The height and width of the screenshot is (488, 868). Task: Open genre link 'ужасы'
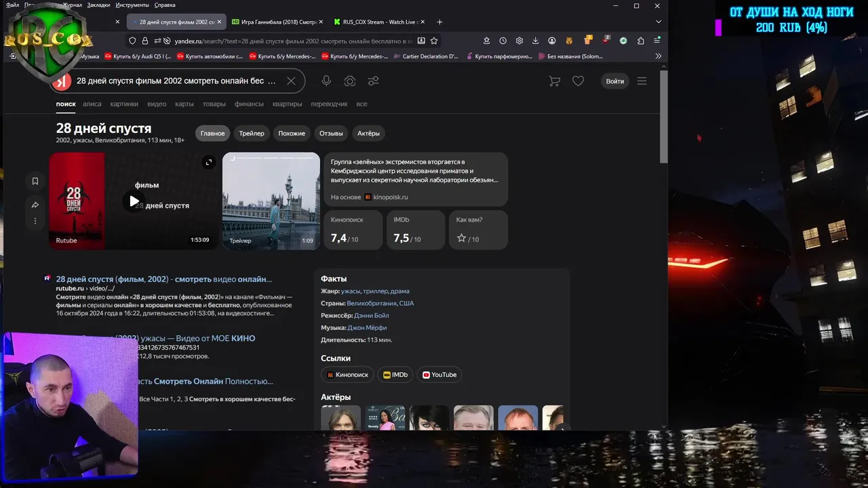point(351,291)
